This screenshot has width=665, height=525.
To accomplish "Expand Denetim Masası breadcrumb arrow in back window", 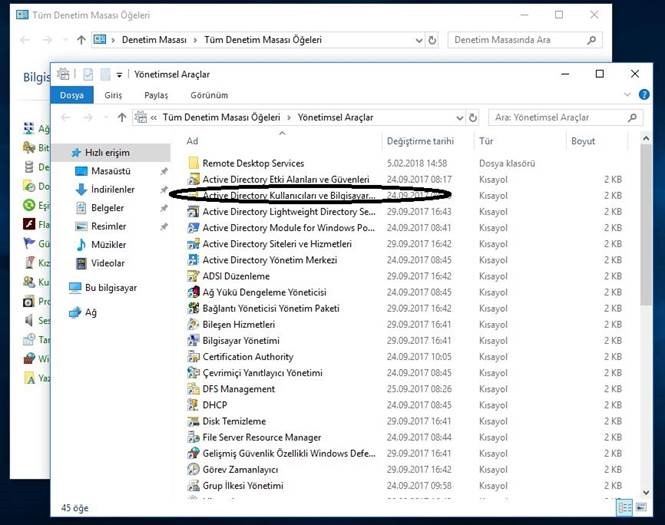I will pos(195,40).
